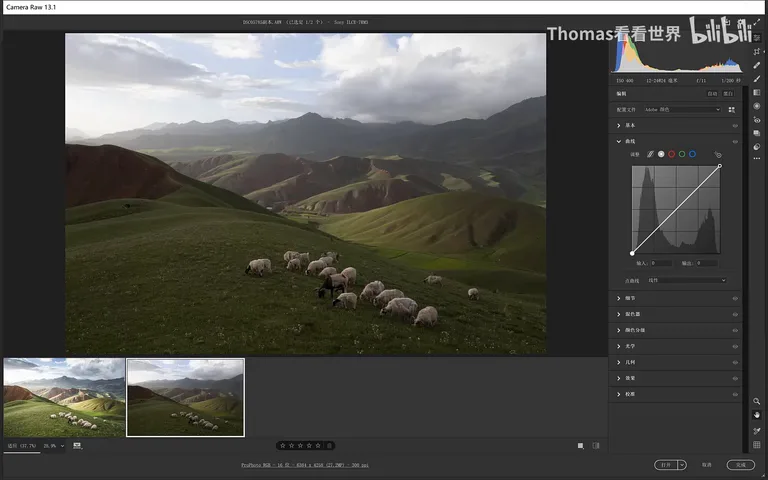The image size is (768, 480).
Task: Select the Spot Removal bandage tool
Action: click(x=757, y=65)
